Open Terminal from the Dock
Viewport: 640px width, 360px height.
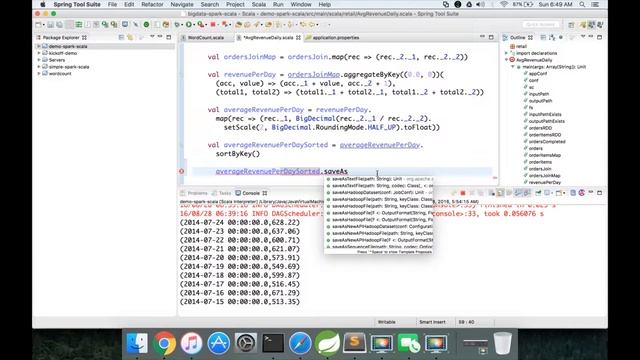(273, 343)
